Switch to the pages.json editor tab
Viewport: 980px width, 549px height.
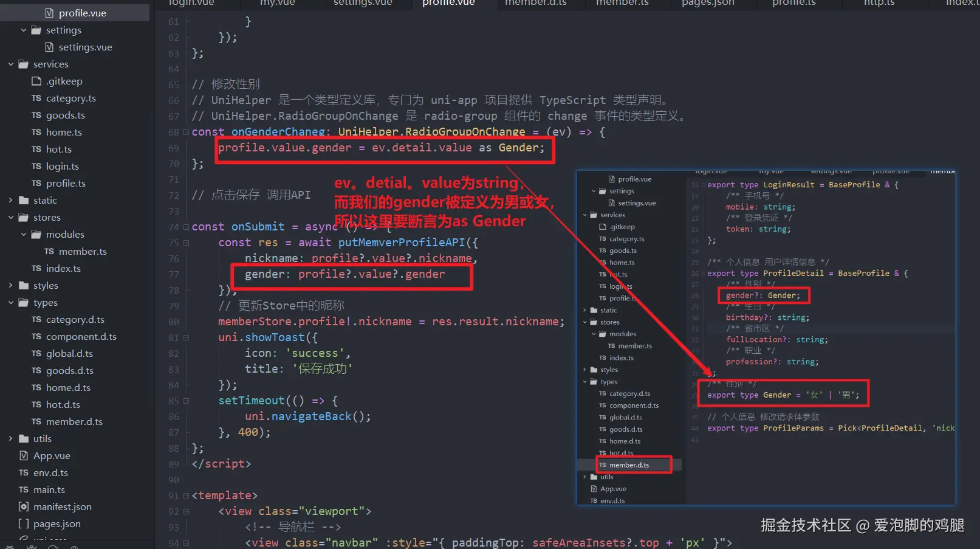coord(708,3)
